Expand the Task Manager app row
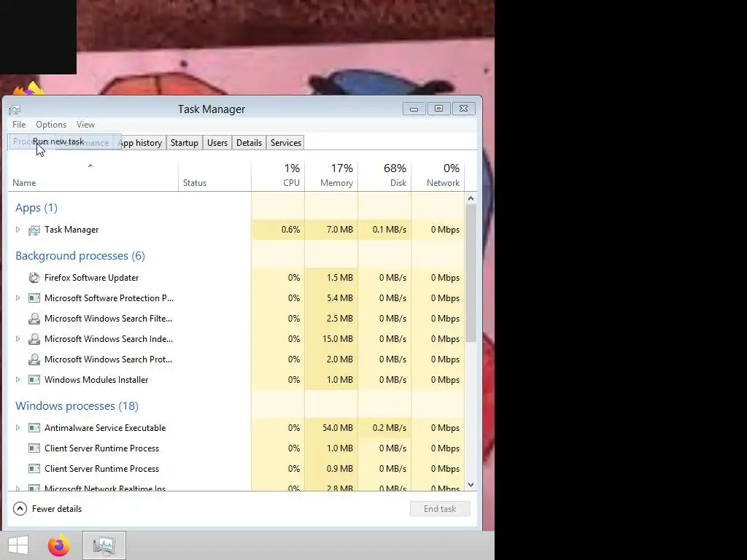Screen dimensions: 747x560 18,230
